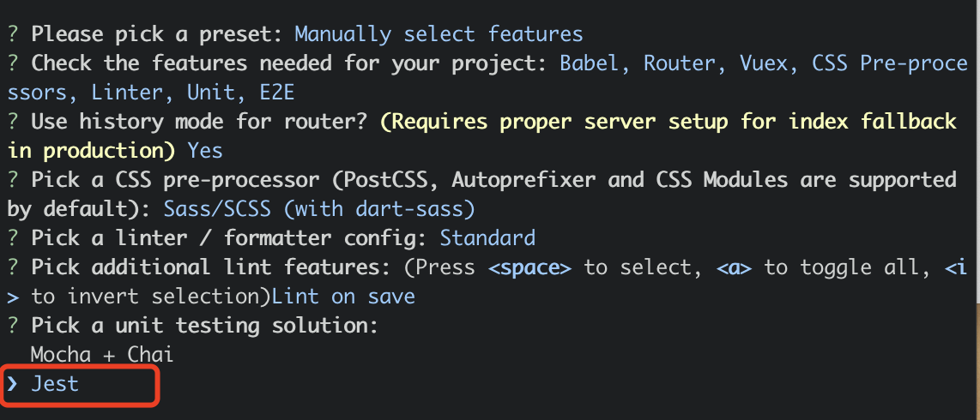Click the "<space>" key hint

529,267
